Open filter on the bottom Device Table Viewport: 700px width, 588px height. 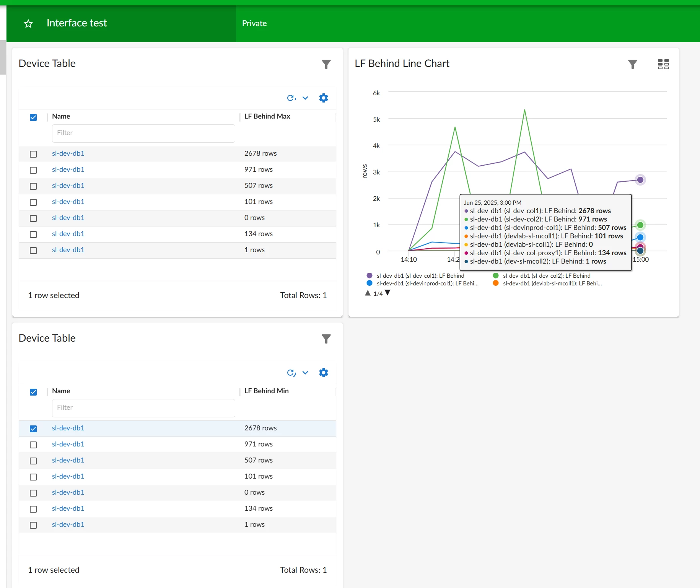pos(326,339)
